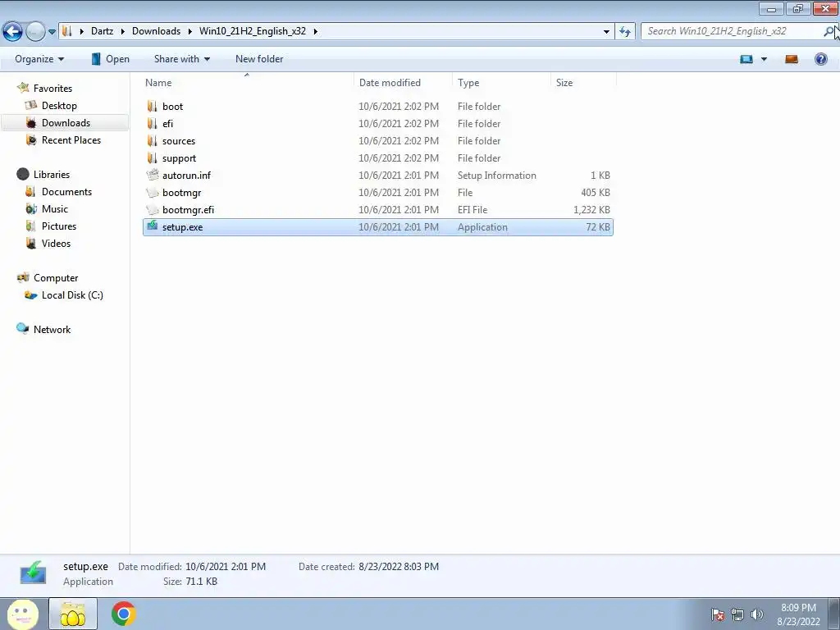Click the Show desktop button
This screenshot has height=630, width=840.
[834, 614]
